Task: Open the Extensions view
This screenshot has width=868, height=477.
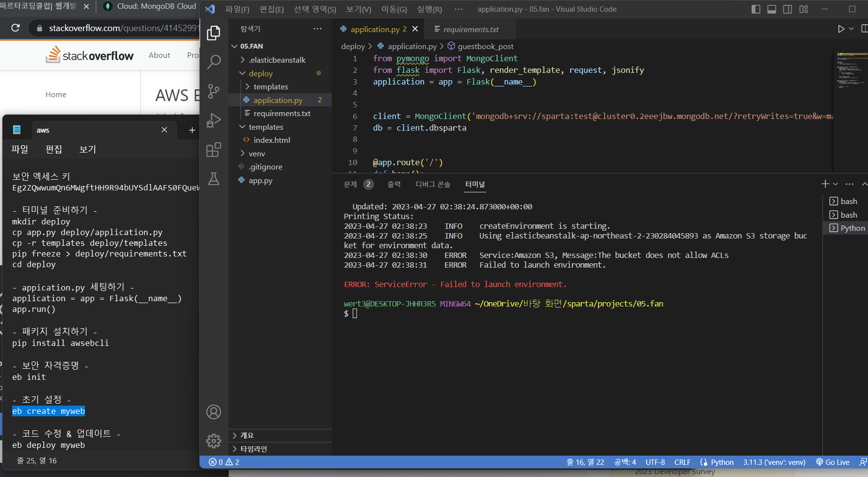Action: point(214,150)
